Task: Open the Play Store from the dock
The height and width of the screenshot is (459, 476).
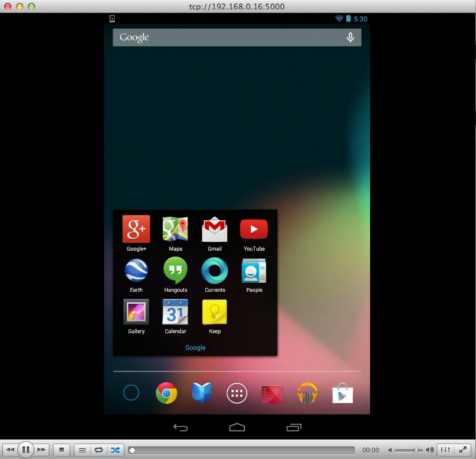Action: 342,393
